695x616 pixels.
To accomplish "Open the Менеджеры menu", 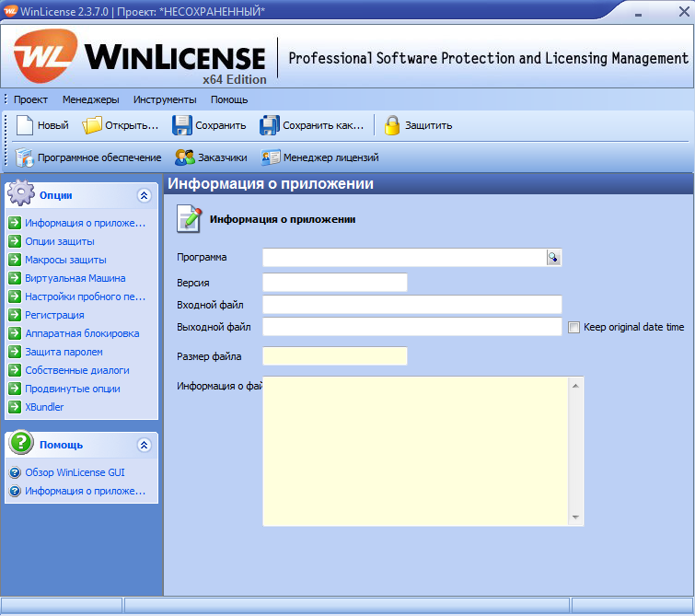I will (91, 99).
